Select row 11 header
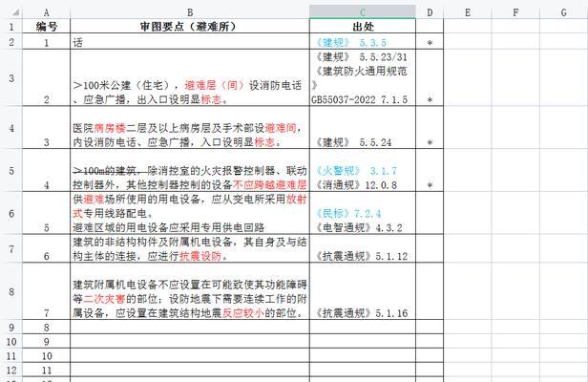The height and width of the screenshot is (382, 588). (11, 355)
